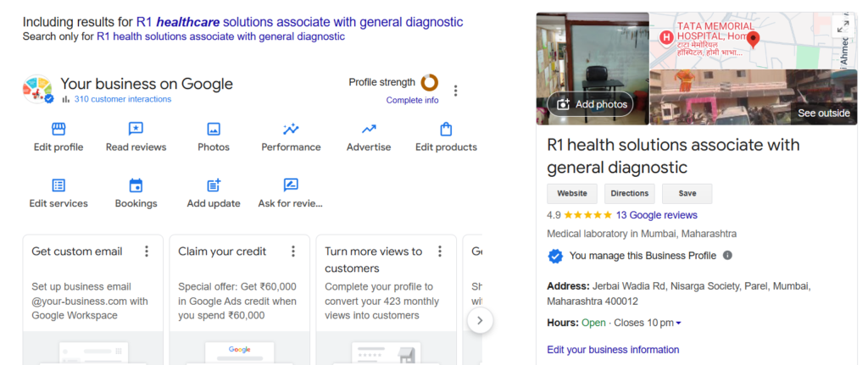Open Performance sparkle graph icon
Image resolution: width=868 pixels, height=365 pixels.
pyautogui.click(x=291, y=130)
